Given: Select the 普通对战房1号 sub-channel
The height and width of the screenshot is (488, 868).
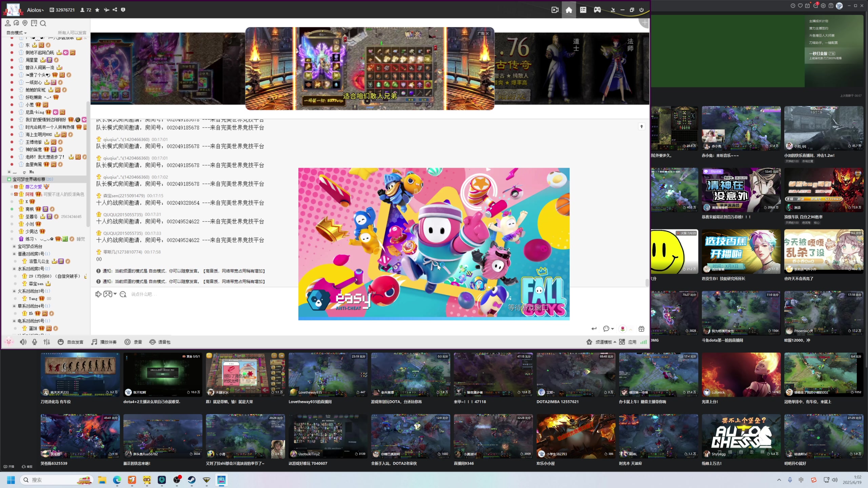Looking at the screenshot, I should tap(31, 254).
